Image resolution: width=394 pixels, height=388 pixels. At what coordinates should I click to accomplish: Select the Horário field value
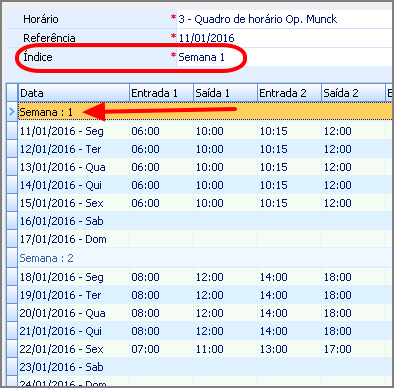284,19
